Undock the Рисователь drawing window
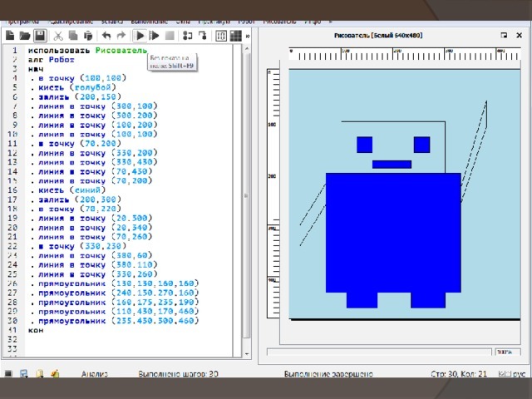The width and height of the screenshot is (532, 399). point(504,36)
